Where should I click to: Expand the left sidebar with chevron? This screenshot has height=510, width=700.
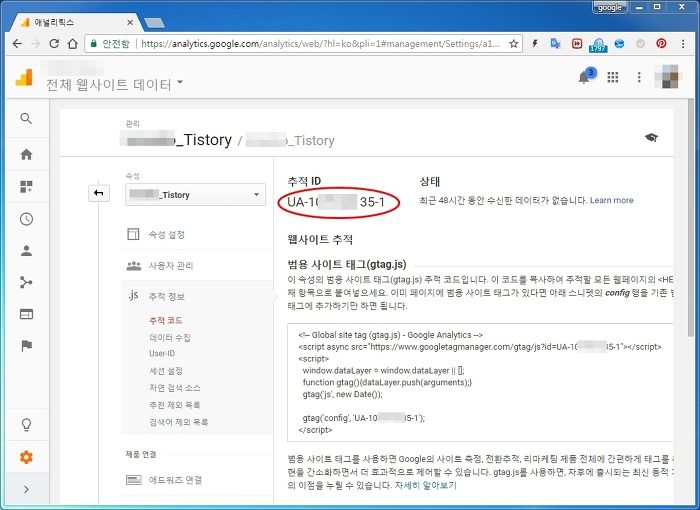pos(26,489)
